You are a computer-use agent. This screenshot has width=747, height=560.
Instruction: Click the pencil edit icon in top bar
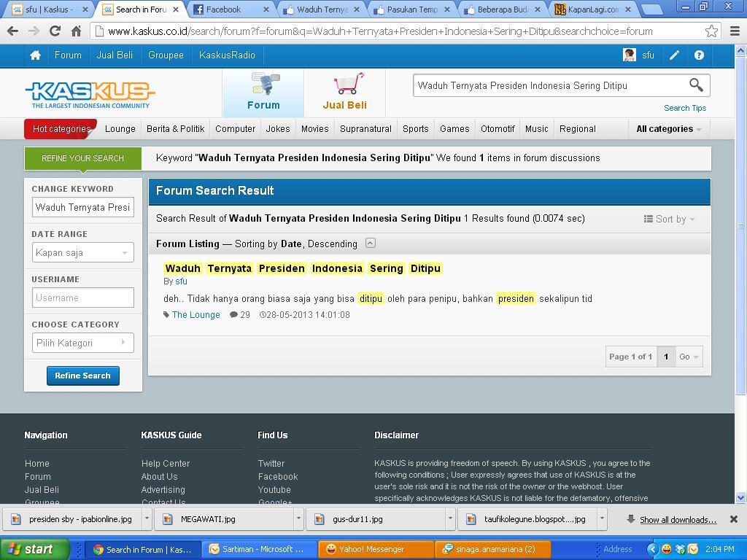point(674,55)
